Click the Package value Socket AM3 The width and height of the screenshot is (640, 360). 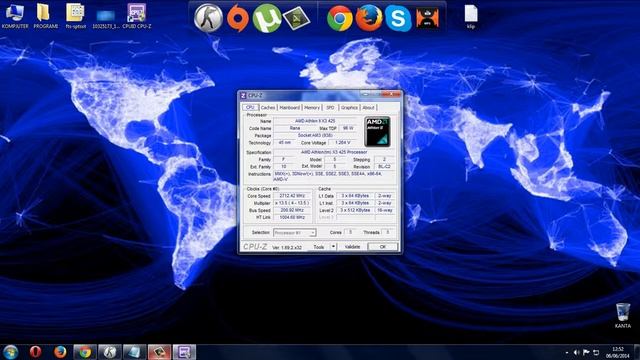[x=315, y=136]
